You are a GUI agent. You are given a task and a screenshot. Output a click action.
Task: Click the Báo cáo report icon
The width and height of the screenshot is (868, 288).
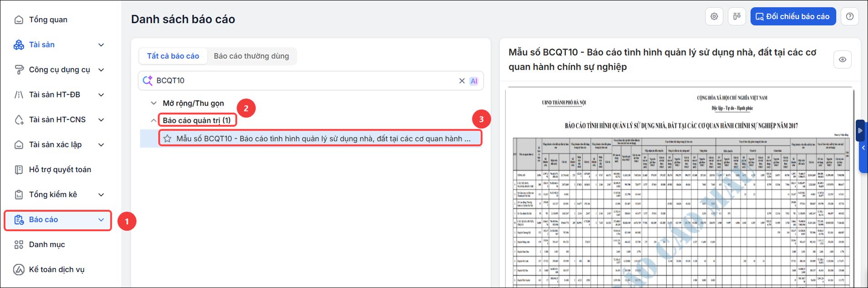pyautogui.click(x=19, y=220)
